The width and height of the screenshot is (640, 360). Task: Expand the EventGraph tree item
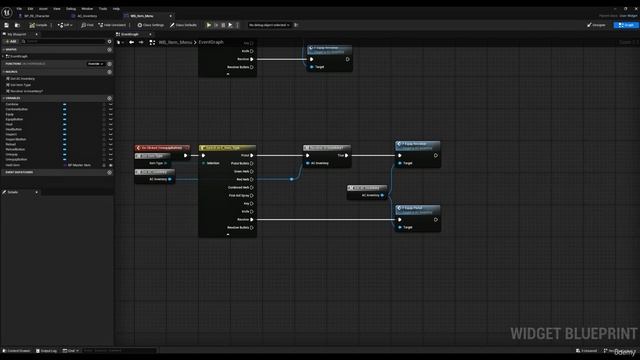tap(3, 56)
